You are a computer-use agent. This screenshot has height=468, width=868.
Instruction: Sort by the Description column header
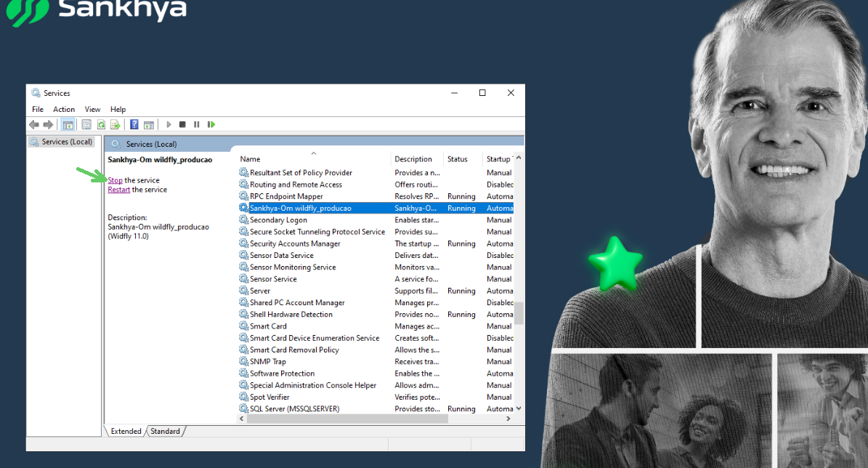coord(418,159)
